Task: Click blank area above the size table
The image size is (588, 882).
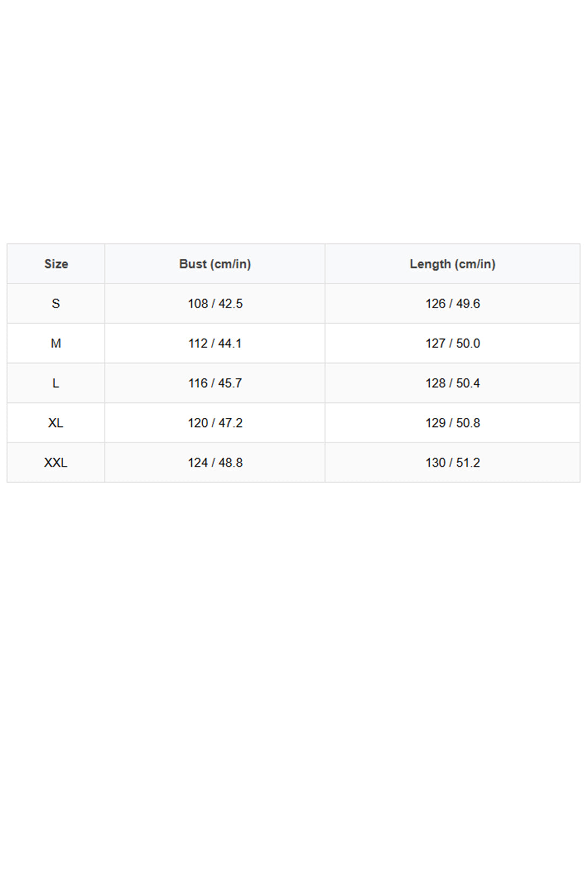Action: 294,122
